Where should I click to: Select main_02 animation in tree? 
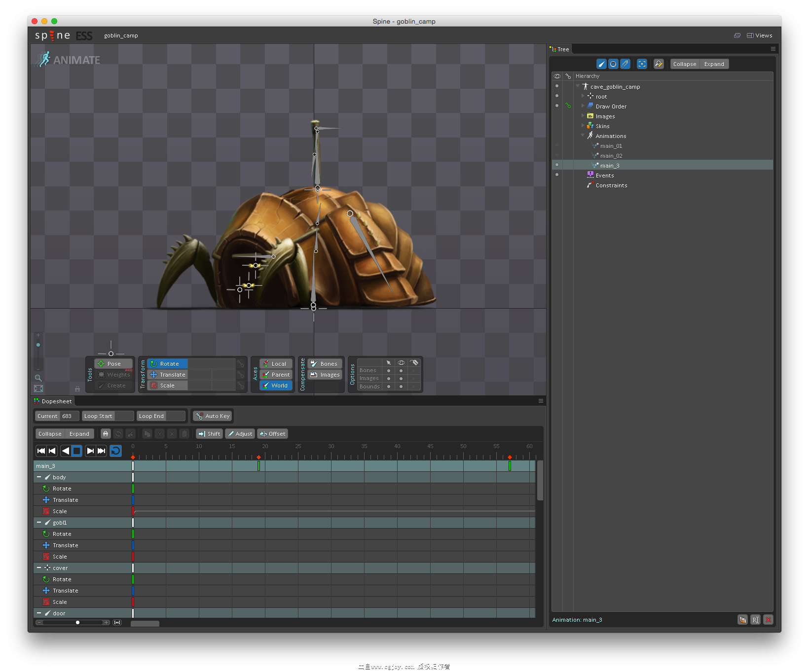pos(611,156)
